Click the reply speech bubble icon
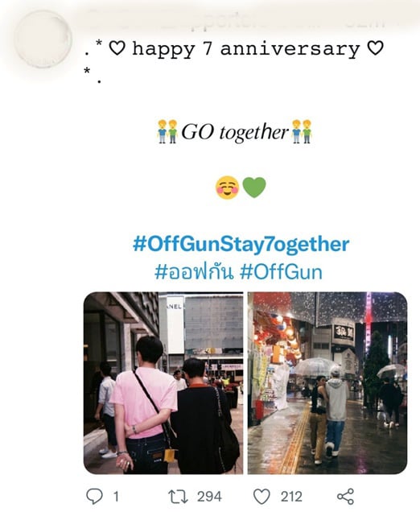Screen dimensions: 420x512 click(94, 497)
